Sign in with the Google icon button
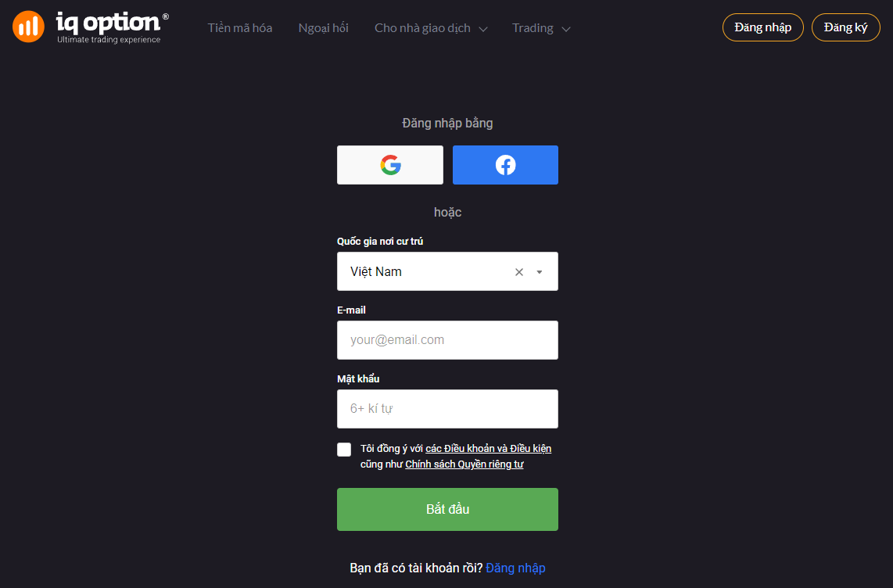 coord(390,165)
